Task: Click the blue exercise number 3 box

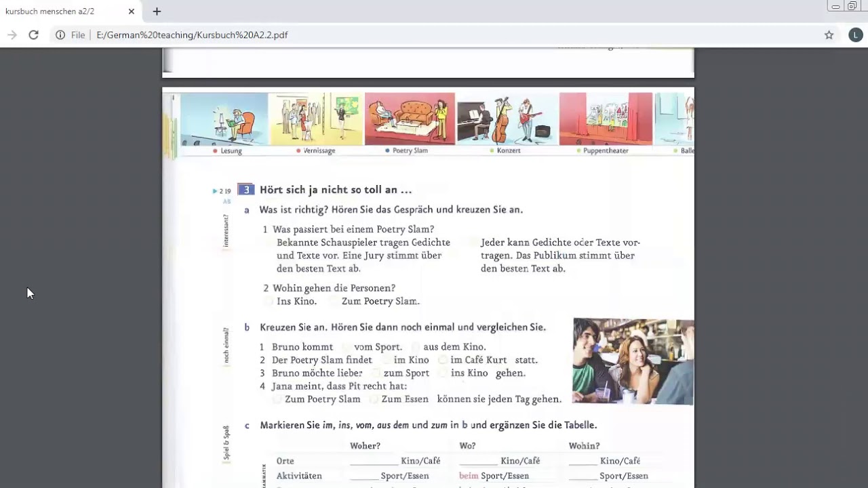Action: 246,190
